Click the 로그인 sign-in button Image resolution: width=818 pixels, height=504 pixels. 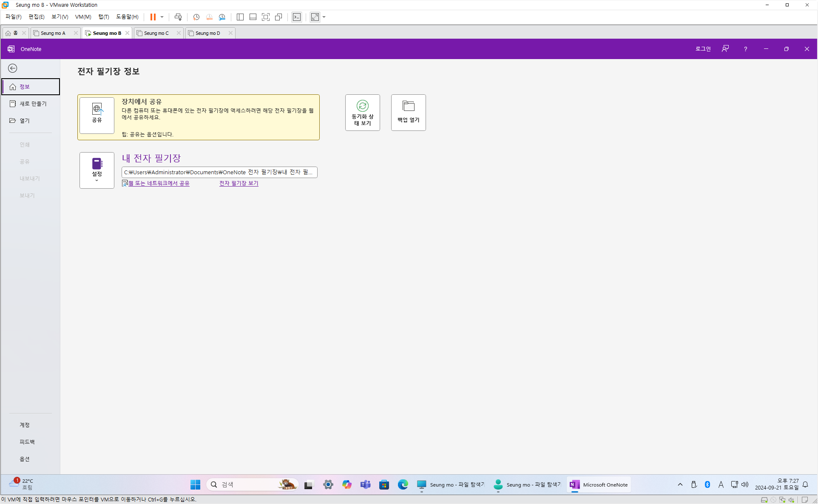(x=703, y=49)
